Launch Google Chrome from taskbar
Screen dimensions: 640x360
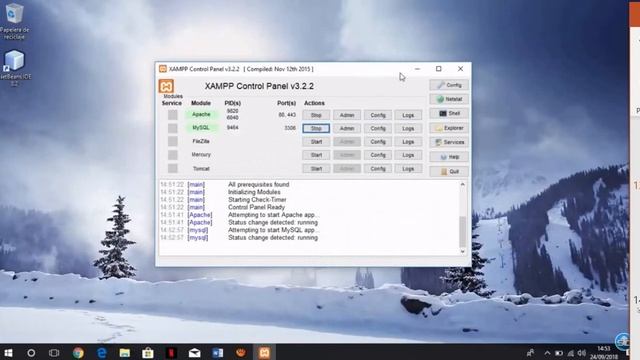[78, 353]
